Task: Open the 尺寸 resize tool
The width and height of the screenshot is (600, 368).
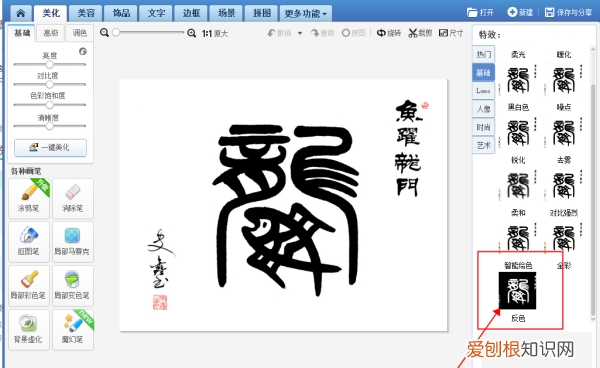Action: pyautogui.click(x=451, y=33)
